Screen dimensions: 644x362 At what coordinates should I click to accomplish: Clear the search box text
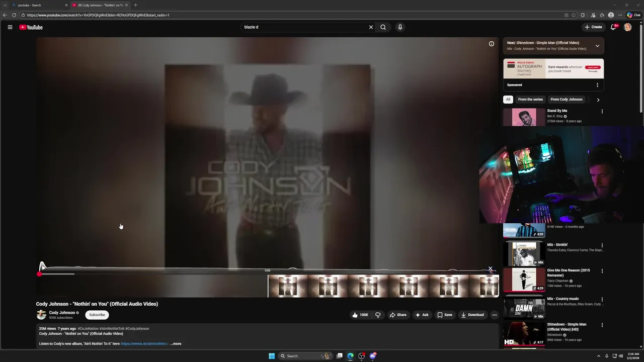tap(371, 27)
